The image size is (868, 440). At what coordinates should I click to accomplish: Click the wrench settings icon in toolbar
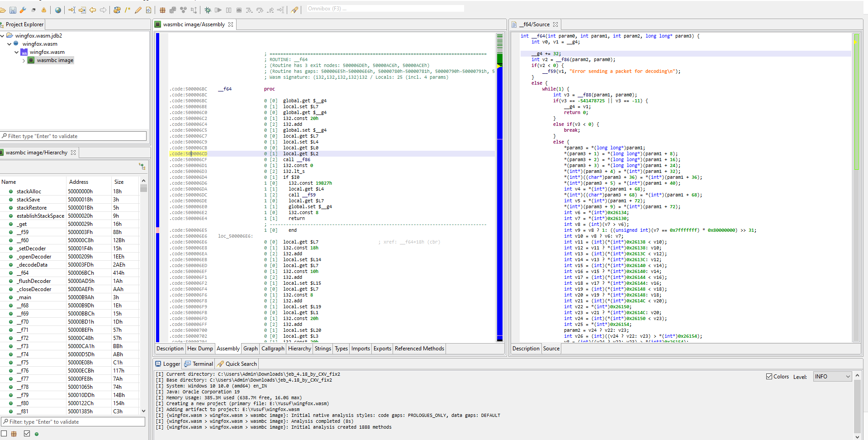(23, 10)
